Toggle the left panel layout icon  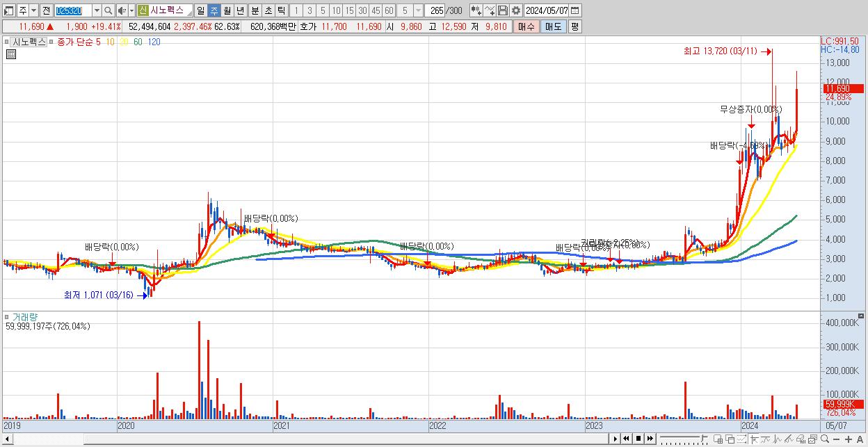point(9,10)
